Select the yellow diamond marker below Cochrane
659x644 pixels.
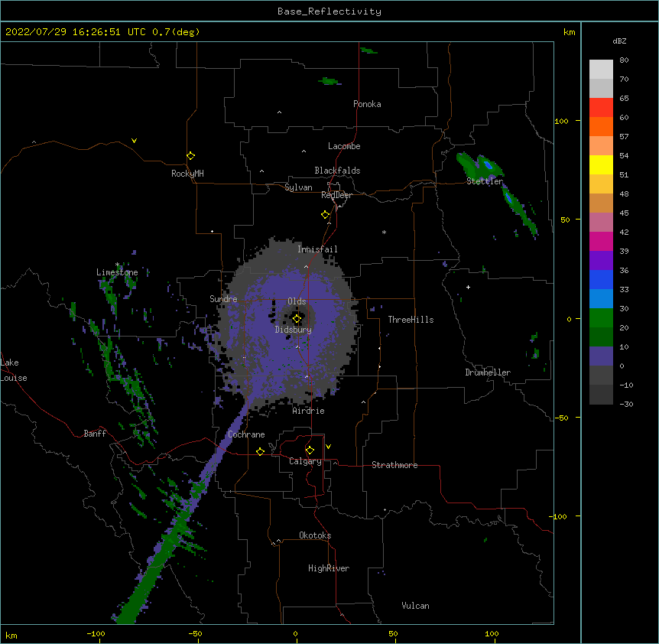(x=260, y=452)
